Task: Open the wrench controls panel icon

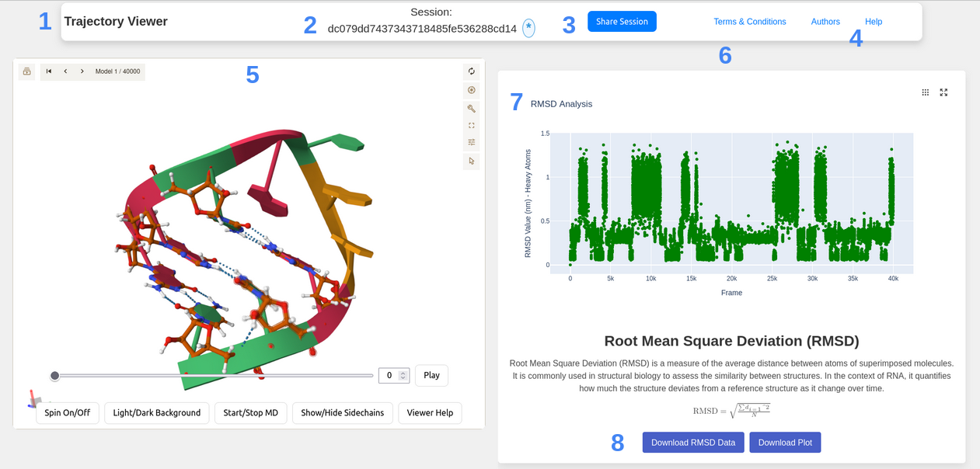Action: click(x=471, y=109)
